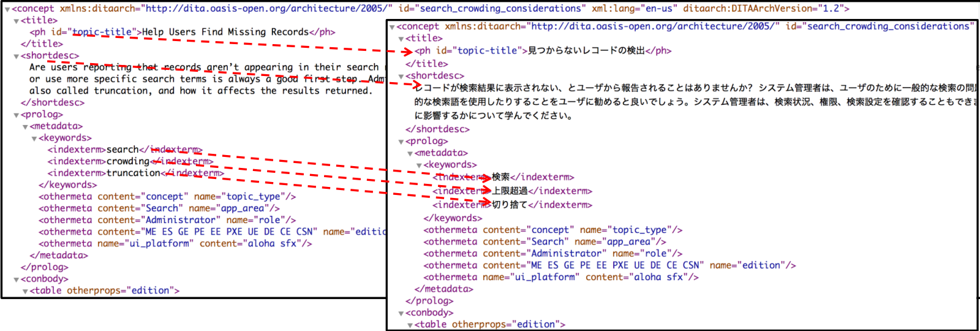The height and width of the screenshot is (331, 980).
Task: Collapse the conbody node in English window
Action: pos(17,279)
